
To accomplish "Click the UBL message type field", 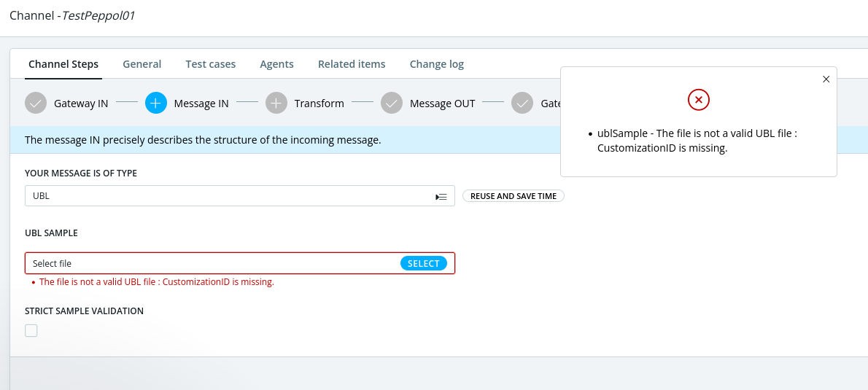I will point(226,196).
